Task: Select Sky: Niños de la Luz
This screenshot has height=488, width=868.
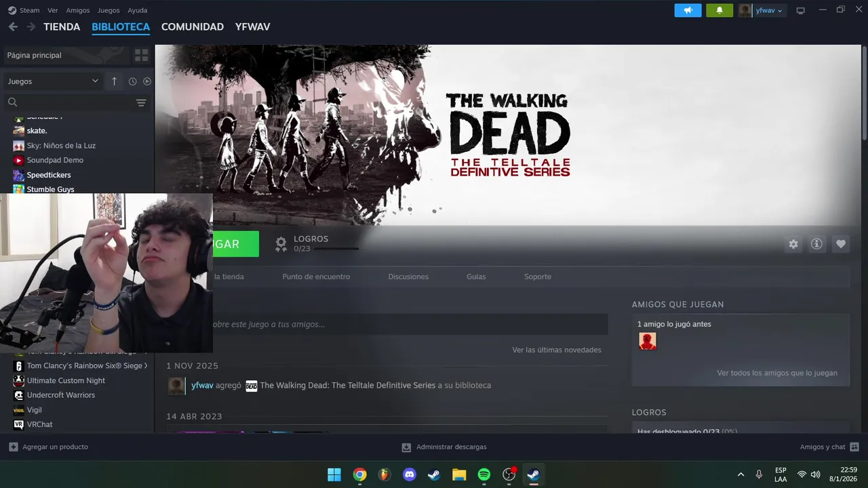Action: pos(61,146)
